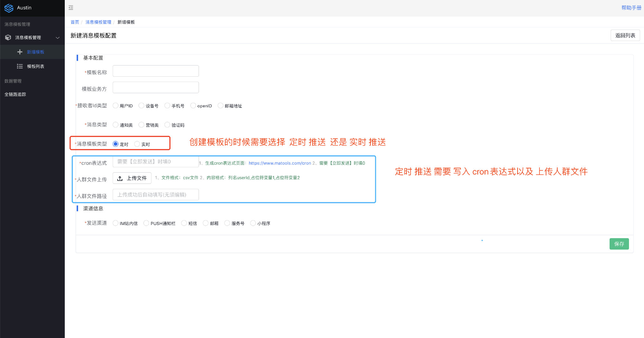Select 手机号 as receiver ID type

pos(167,105)
